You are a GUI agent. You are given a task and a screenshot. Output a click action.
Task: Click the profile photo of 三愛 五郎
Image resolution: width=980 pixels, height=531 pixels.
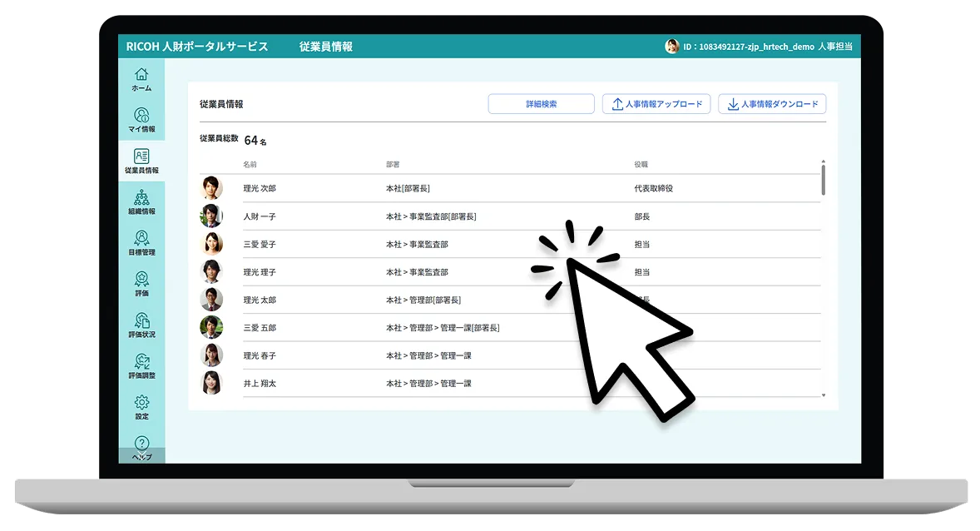pos(211,327)
